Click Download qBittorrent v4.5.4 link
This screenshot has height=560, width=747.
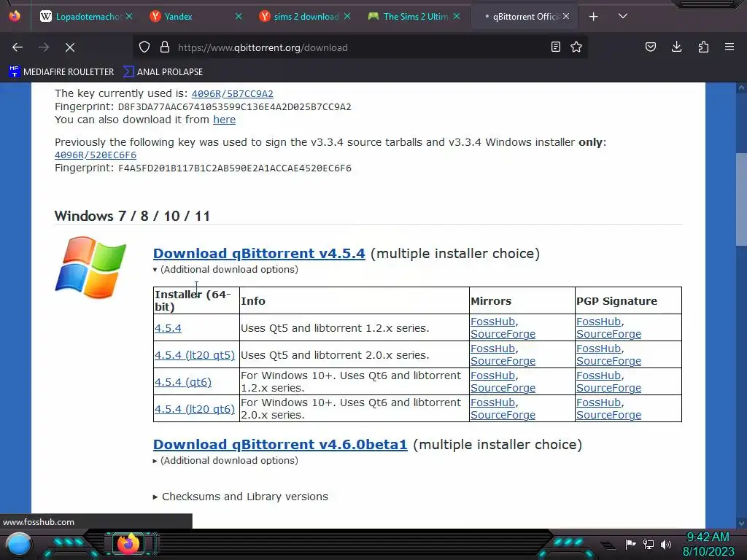259,253
